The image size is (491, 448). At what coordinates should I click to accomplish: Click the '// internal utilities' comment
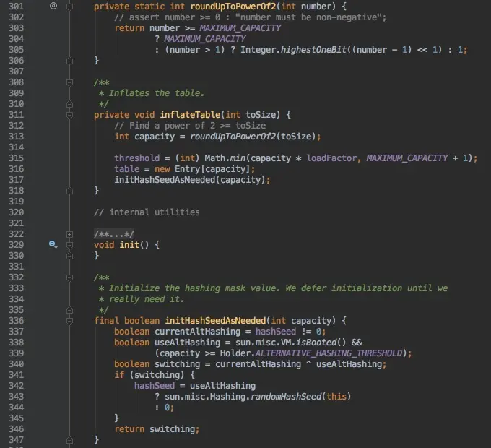pos(147,212)
